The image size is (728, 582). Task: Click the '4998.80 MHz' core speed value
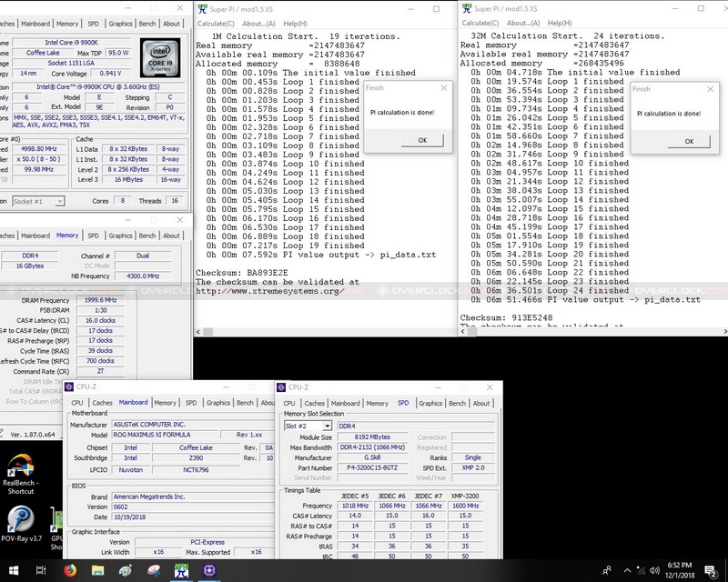pyautogui.click(x=39, y=149)
